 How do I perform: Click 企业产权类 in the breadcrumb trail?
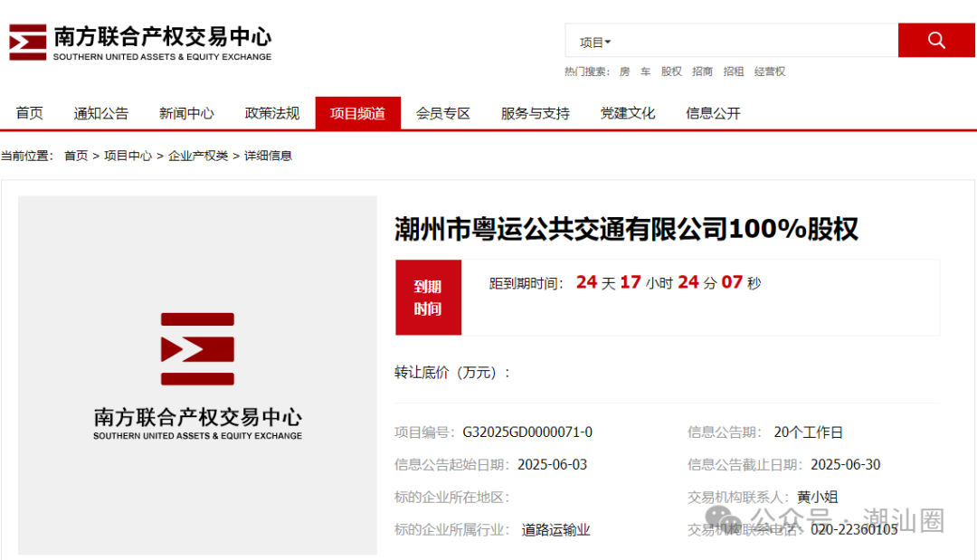tap(198, 156)
